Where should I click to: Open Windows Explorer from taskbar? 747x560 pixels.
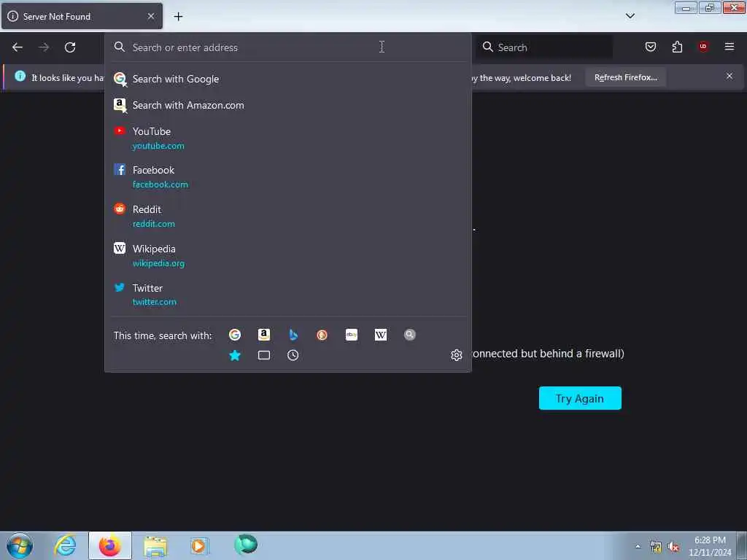(x=155, y=546)
